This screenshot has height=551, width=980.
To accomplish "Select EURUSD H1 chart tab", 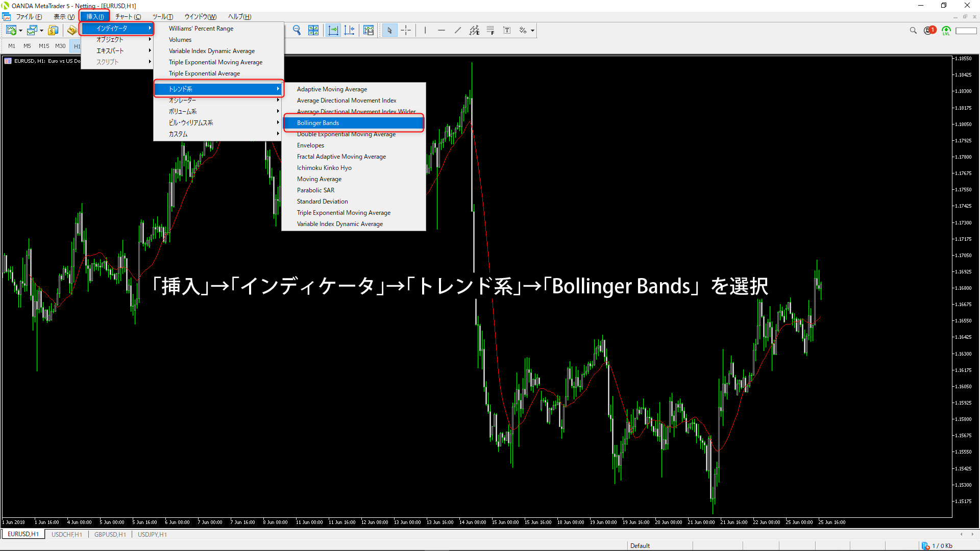I will pyautogui.click(x=23, y=534).
